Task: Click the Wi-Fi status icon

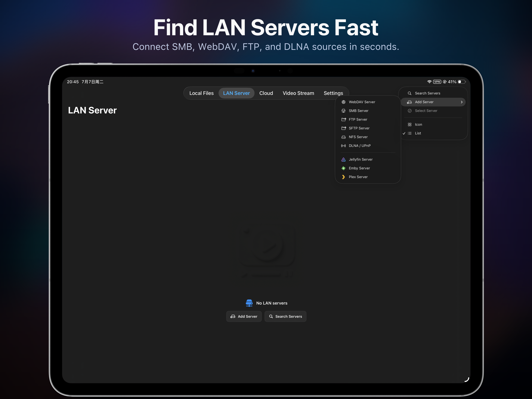Action: pyautogui.click(x=429, y=82)
